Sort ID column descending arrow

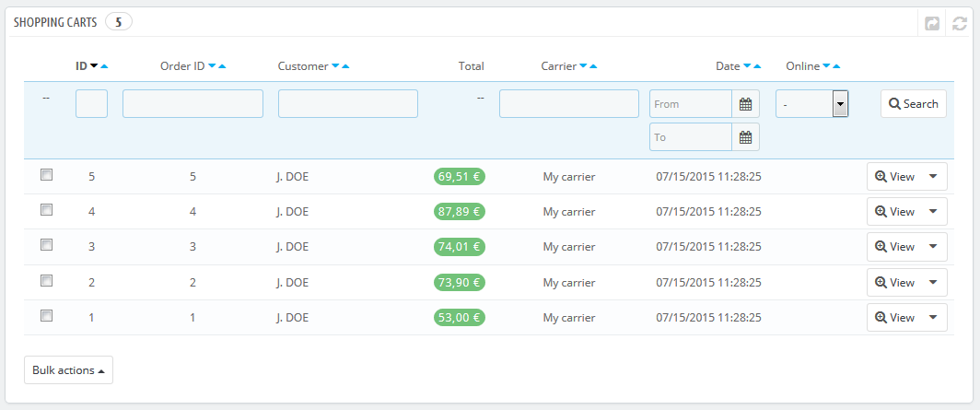94,66
